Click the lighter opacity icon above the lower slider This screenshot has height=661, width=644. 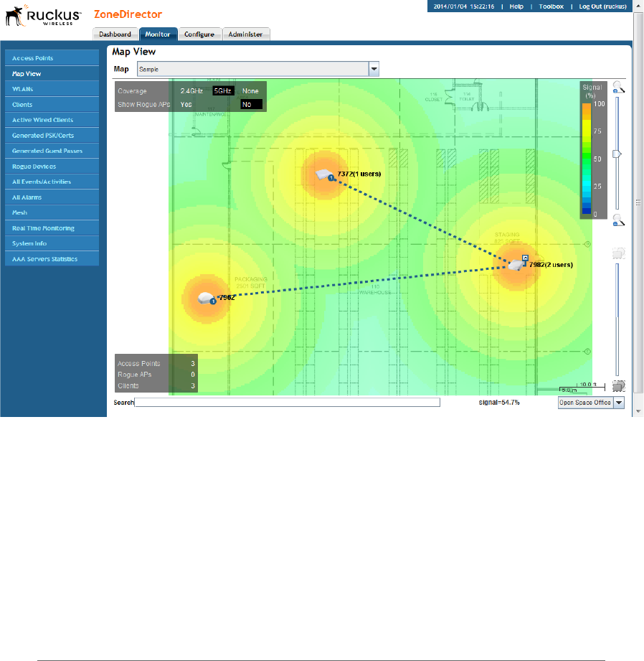(618, 253)
